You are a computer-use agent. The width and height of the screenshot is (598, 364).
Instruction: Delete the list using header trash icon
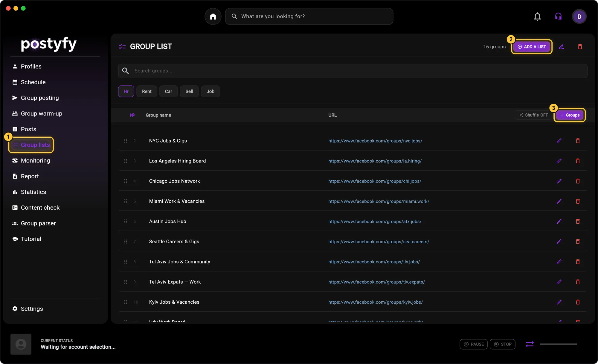[x=580, y=47]
